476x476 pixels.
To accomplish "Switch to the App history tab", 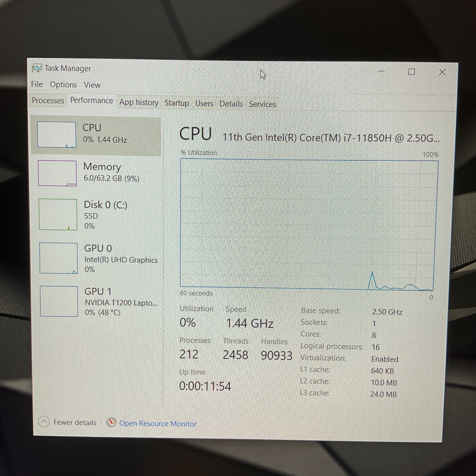I will [x=139, y=102].
